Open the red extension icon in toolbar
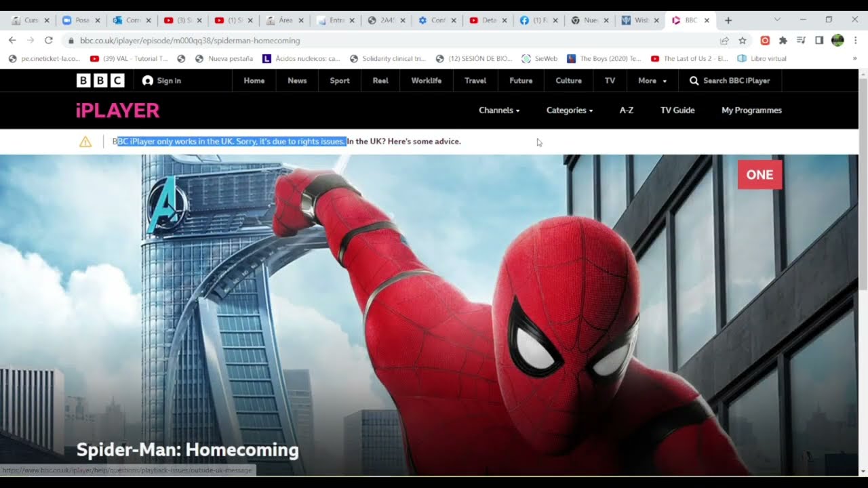The image size is (868, 488). pyautogui.click(x=765, y=41)
